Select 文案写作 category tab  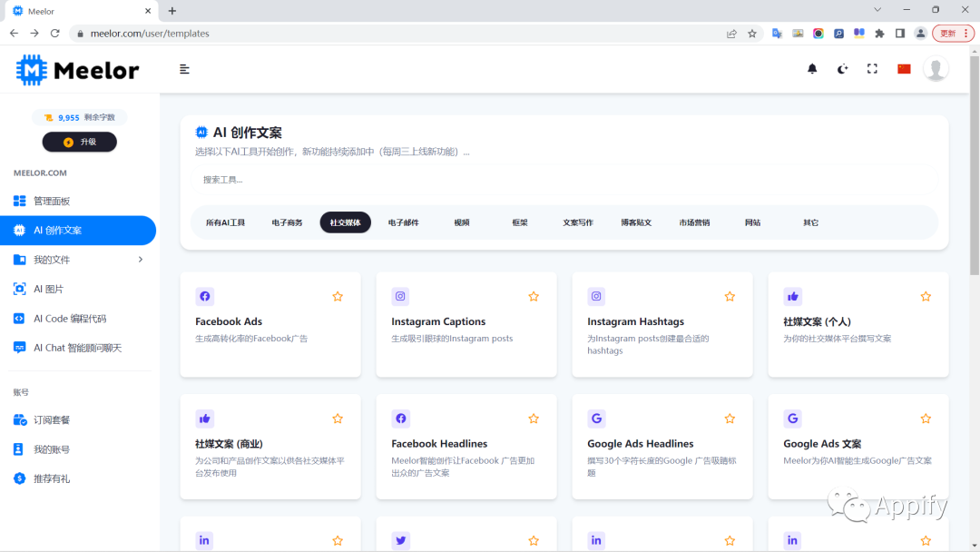[577, 222]
